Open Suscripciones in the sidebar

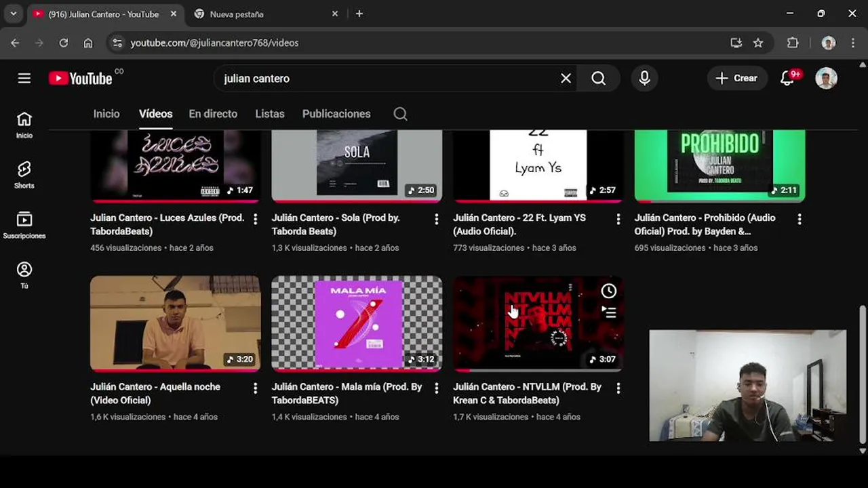[24, 226]
